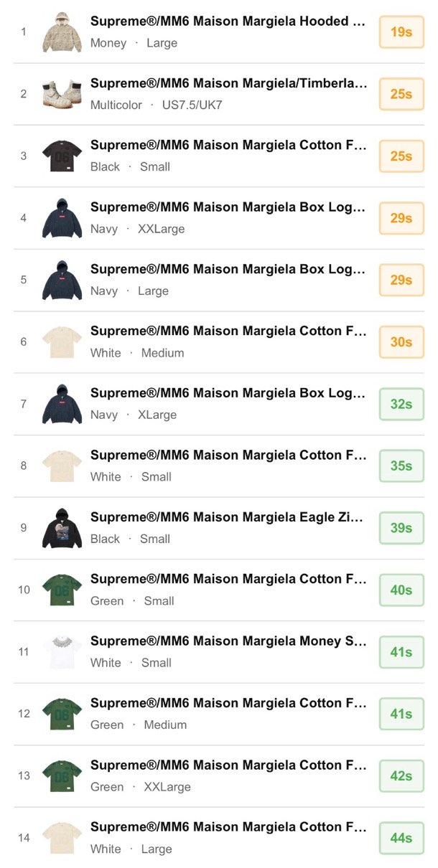Select the black Small football jersey thumbnail
438x868 pixels.
[61, 156]
